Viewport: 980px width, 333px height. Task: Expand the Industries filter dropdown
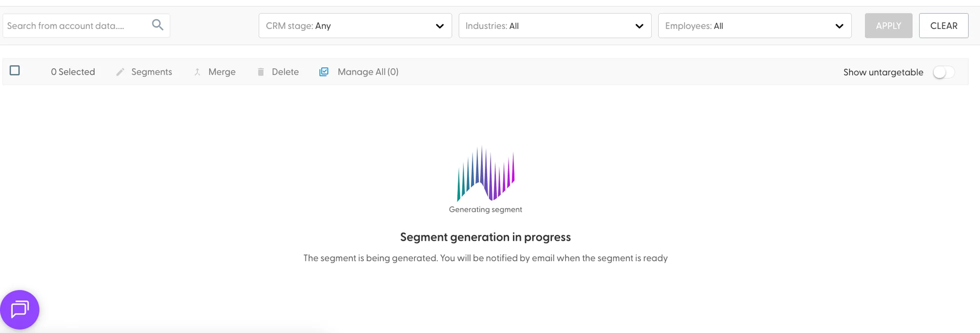click(555, 26)
